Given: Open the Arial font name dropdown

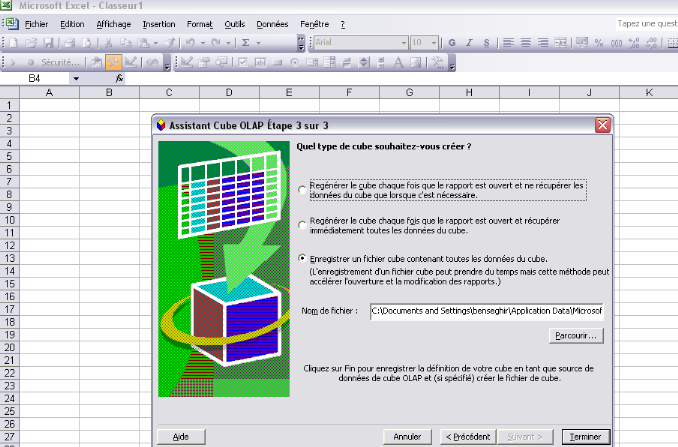Looking at the screenshot, I should 403,43.
